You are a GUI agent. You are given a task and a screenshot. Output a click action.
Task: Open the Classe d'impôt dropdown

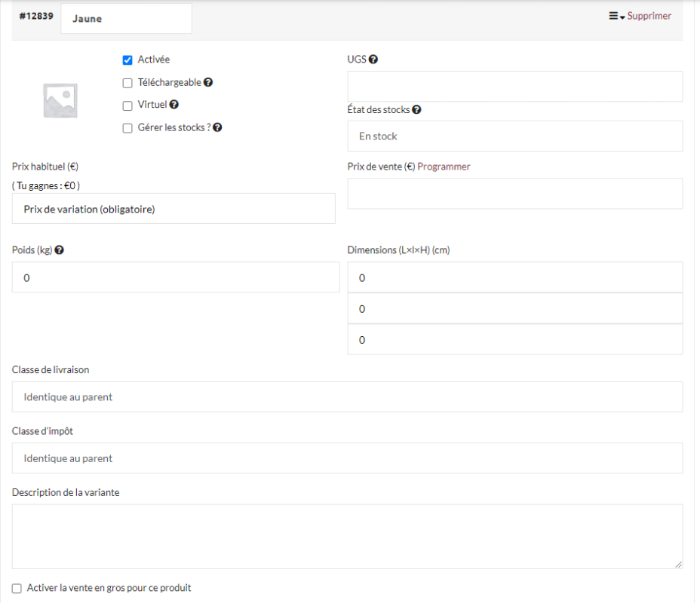click(347, 458)
